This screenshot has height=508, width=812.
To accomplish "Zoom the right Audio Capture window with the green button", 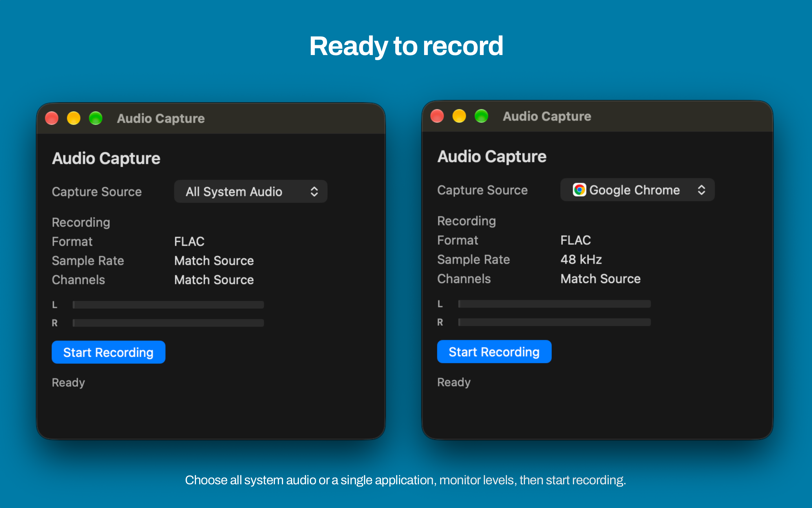I will click(482, 116).
